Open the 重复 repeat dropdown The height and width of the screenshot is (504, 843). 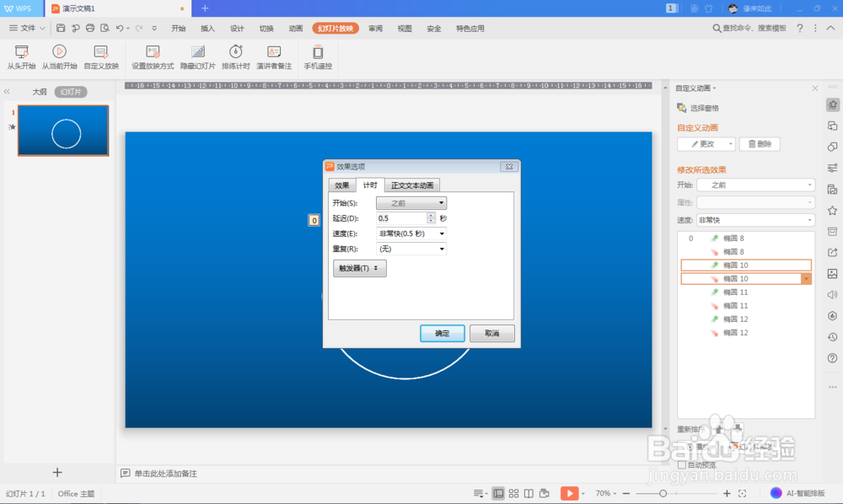[x=440, y=249]
